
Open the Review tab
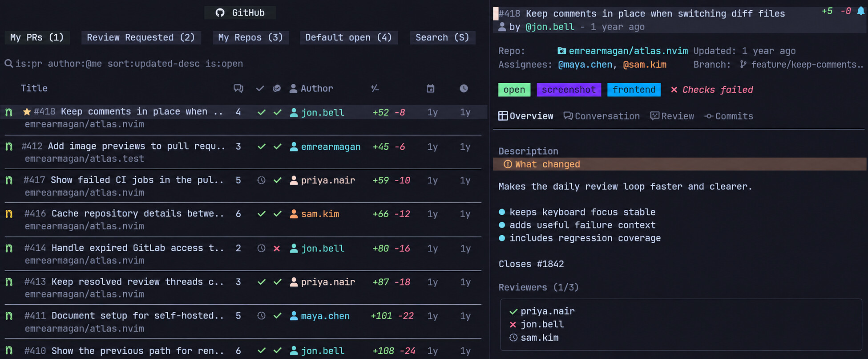[672, 116]
